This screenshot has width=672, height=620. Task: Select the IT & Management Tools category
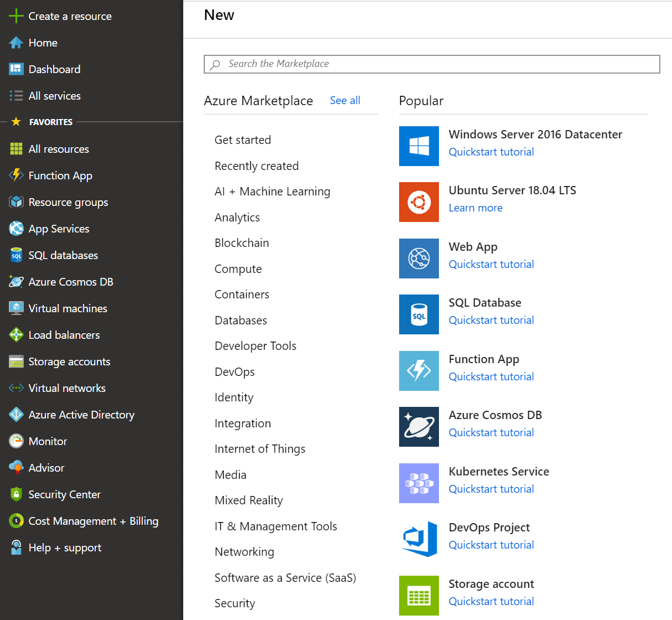click(x=276, y=526)
